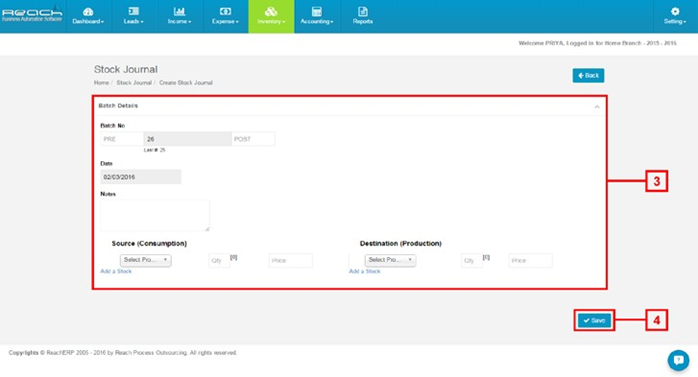
Task: Click the POST batch suffix field
Action: coord(253,139)
